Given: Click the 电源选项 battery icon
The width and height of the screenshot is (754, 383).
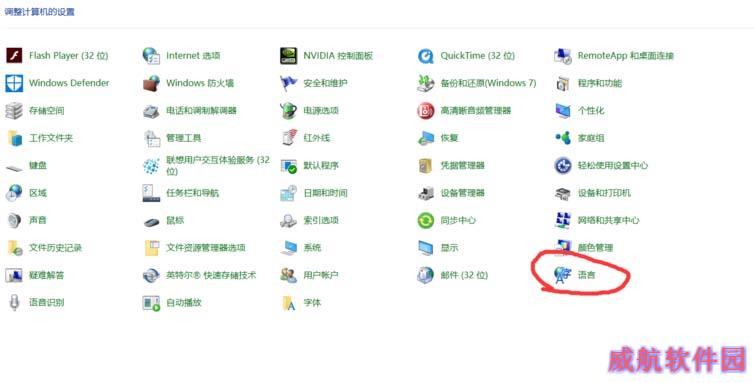Looking at the screenshot, I should pyautogui.click(x=289, y=111).
